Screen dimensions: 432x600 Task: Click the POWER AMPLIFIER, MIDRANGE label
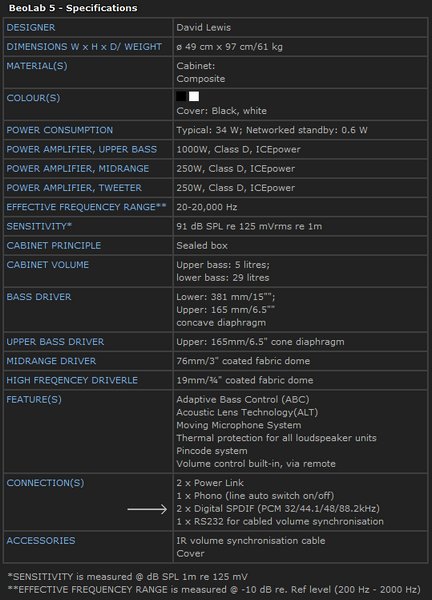point(78,168)
